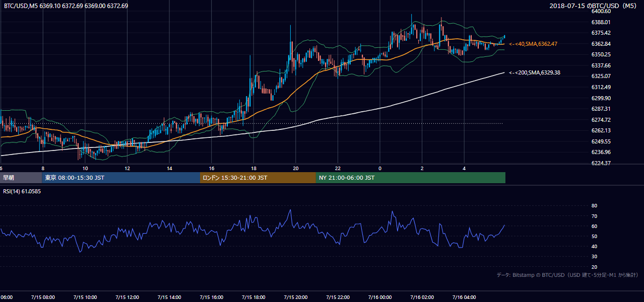Select the 200 SMA 6329.38 label
The width and height of the screenshot is (644, 302).
[535, 72]
